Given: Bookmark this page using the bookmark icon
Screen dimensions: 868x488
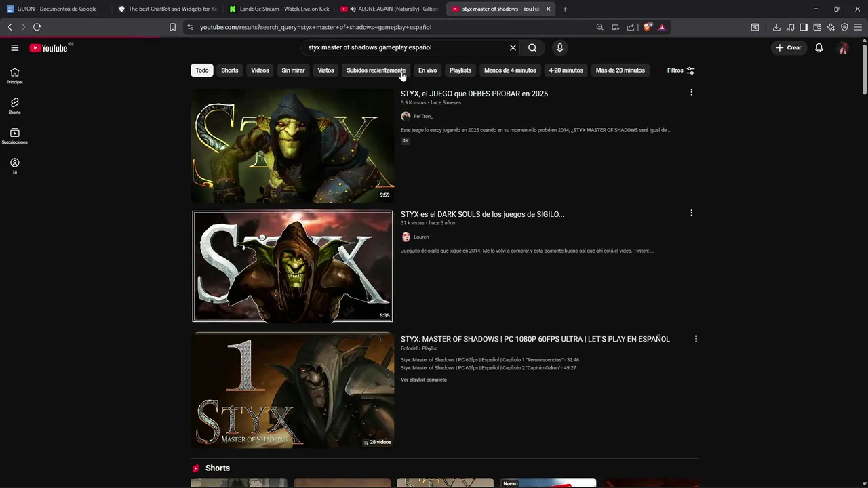Looking at the screenshot, I should [x=172, y=27].
